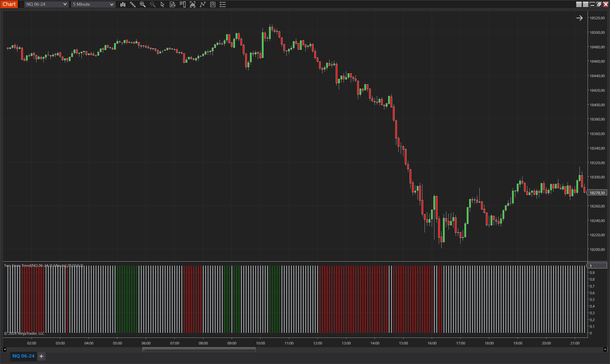Viewport: 610px width, 364px height.
Task: Restore down the chart window
Action: [599, 5]
